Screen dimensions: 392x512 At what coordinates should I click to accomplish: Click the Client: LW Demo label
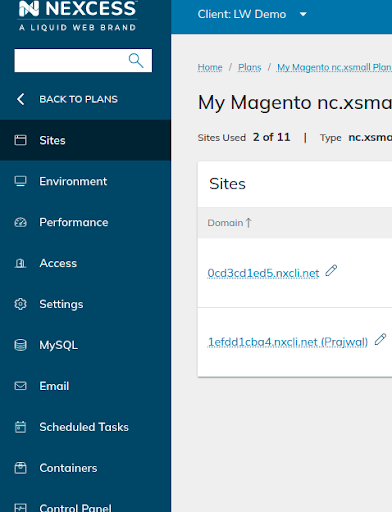pyautogui.click(x=242, y=14)
